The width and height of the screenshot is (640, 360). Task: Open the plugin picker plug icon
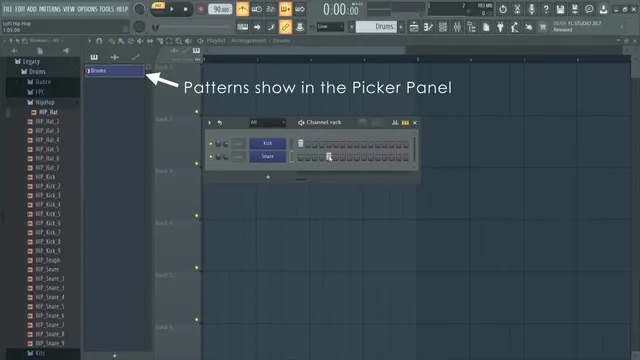coord(500,27)
